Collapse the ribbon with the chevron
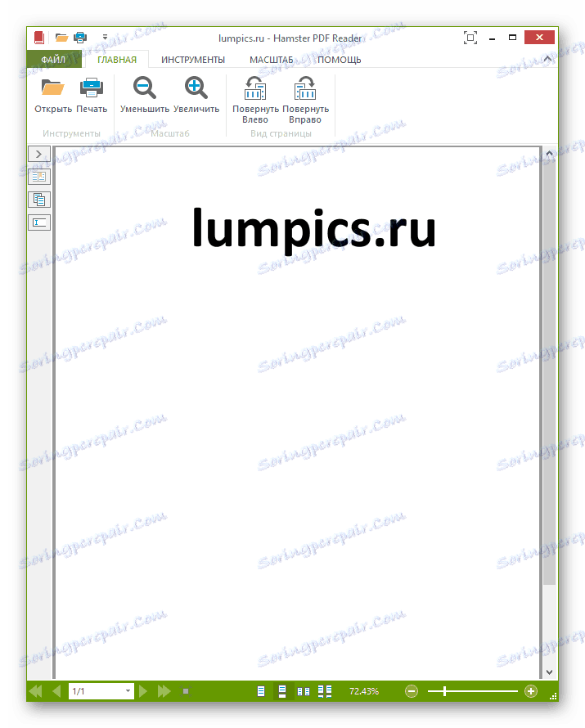This screenshot has width=585, height=728. pyautogui.click(x=547, y=59)
